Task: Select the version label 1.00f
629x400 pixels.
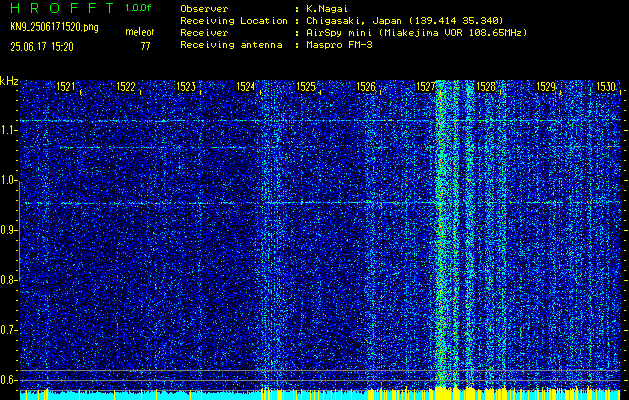Action: [x=138, y=8]
